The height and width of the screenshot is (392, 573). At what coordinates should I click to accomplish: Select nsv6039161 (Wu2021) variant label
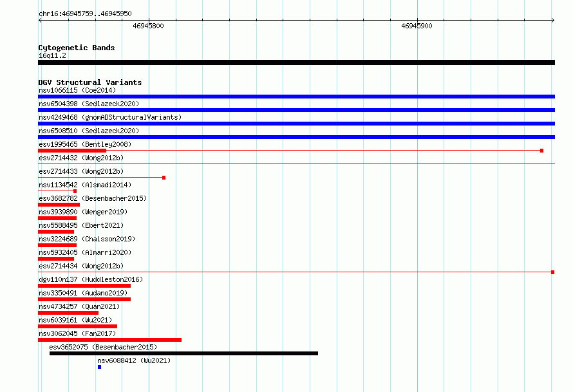pyautogui.click(x=75, y=320)
